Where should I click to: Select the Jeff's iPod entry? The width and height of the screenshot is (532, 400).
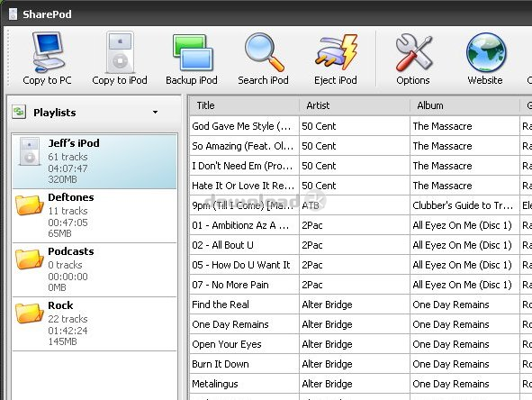tap(95, 161)
